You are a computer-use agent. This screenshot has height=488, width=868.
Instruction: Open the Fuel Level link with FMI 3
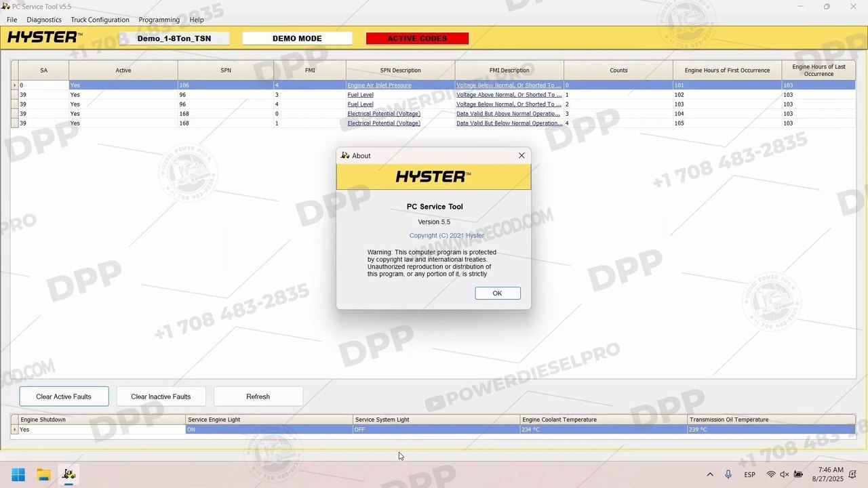pyautogui.click(x=360, y=95)
